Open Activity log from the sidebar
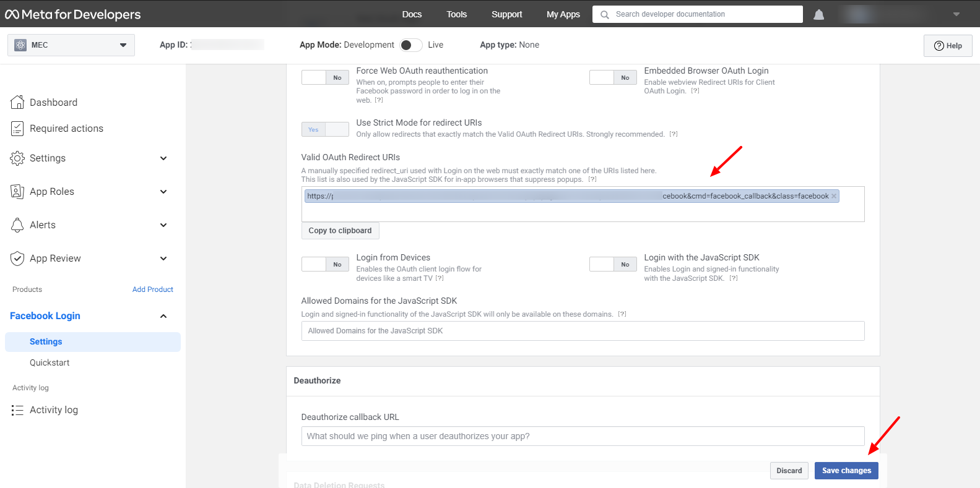Screen dimensions: 980x488 tap(54, 410)
